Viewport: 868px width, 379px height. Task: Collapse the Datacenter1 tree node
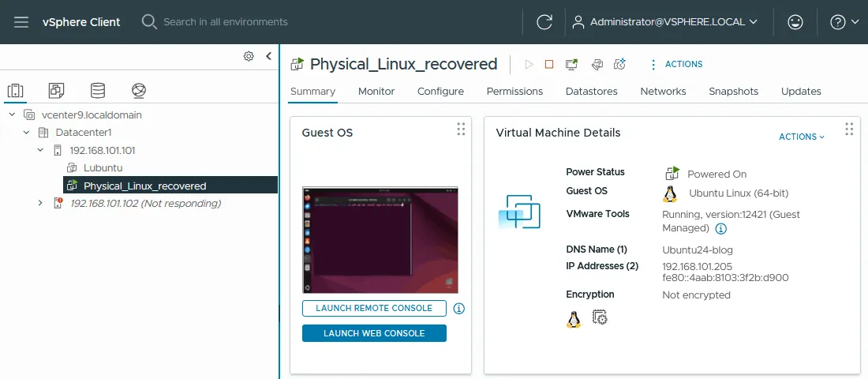click(x=26, y=133)
